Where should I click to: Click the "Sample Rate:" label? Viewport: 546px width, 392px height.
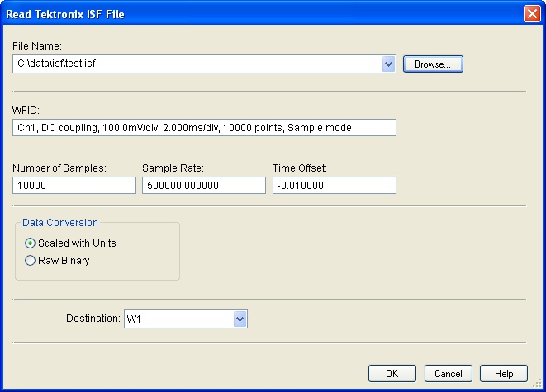coord(173,168)
